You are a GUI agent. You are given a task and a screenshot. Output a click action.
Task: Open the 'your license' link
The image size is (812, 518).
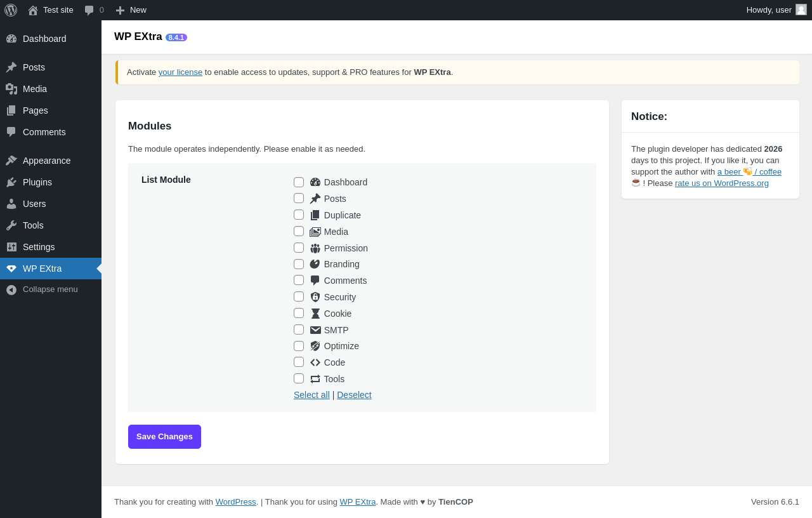click(x=180, y=72)
